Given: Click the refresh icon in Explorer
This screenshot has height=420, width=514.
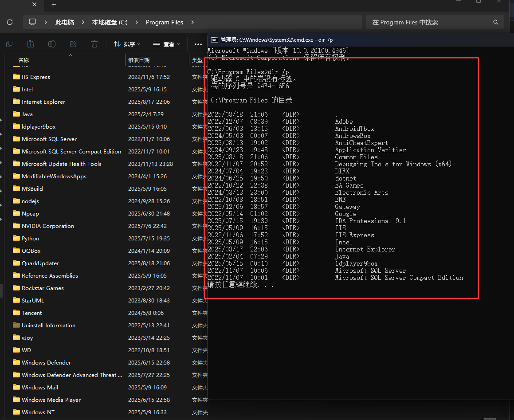Looking at the screenshot, I should (x=10, y=22).
